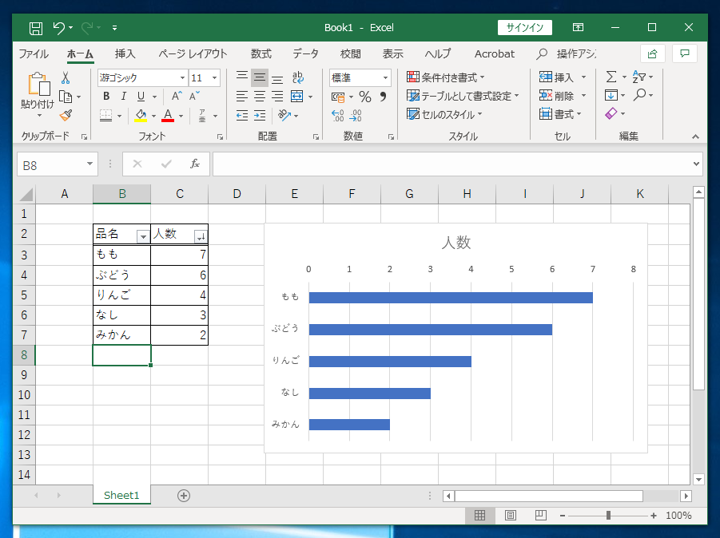Switch to Page Layout view
Screen dimensions: 720x538
click(x=510, y=516)
